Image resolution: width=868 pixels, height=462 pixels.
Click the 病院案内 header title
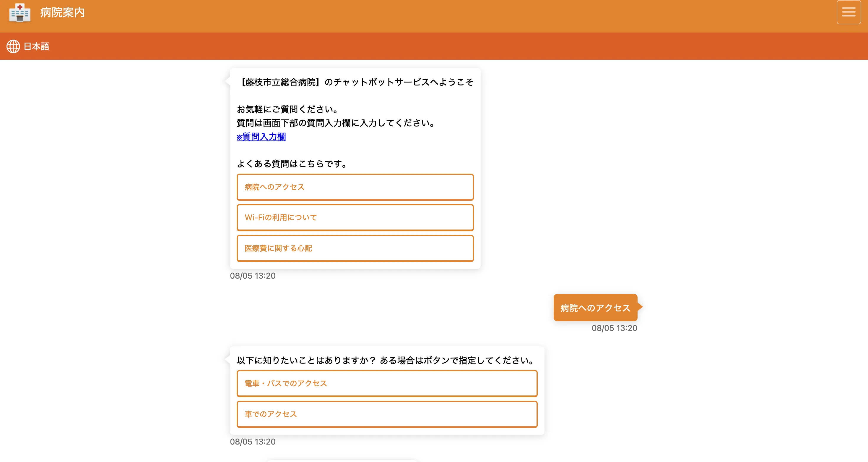click(x=62, y=12)
